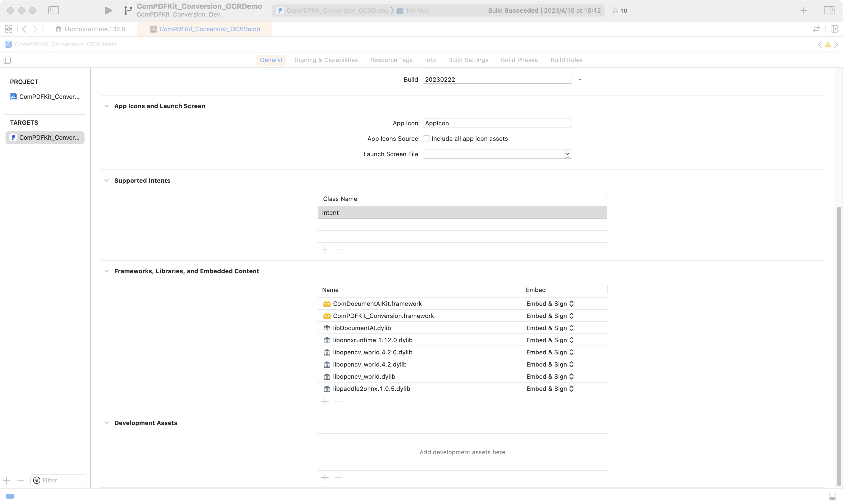Select the ComPDFKit_Conver... project in sidebar
The width and height of the screenshot is (843, 504).
pos(45,97)
